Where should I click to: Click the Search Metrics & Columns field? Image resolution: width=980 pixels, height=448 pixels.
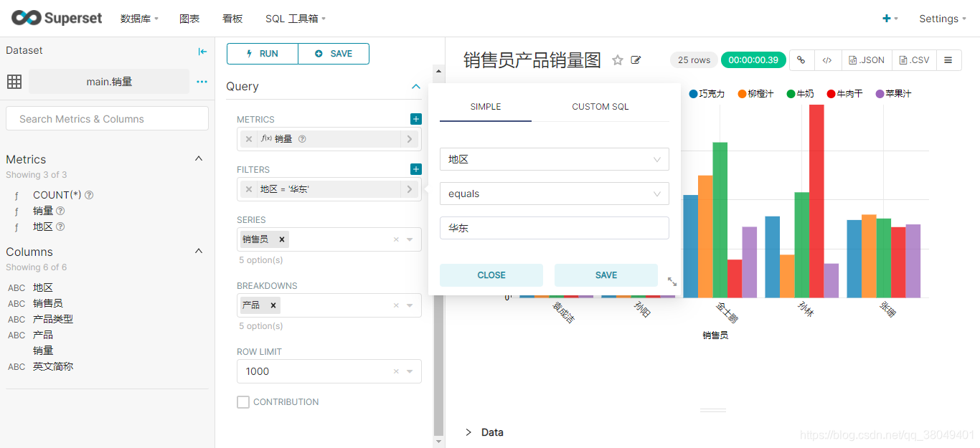[107, 119]
